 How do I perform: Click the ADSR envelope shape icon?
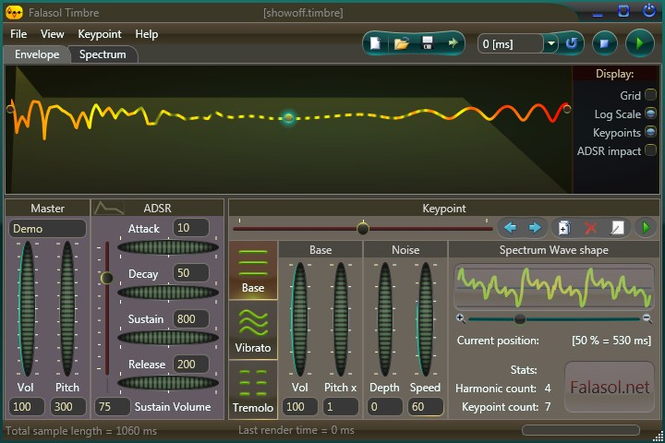click(x=109, y=208)
